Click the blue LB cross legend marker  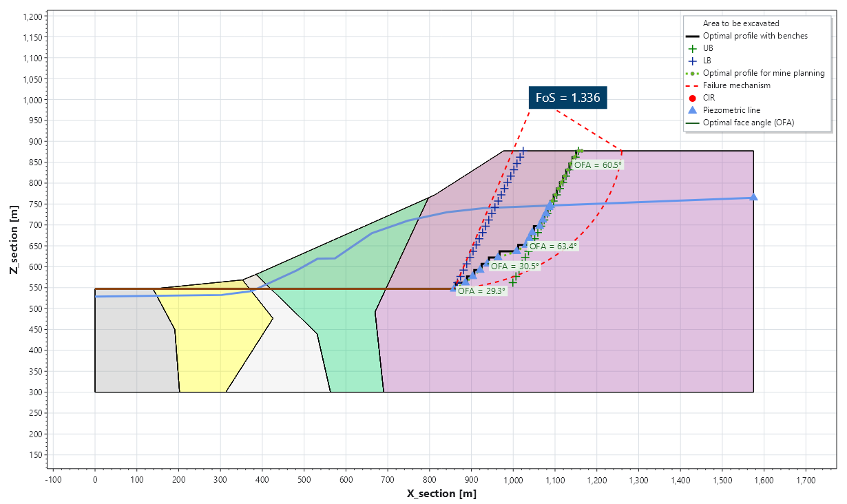click(693, 61)
